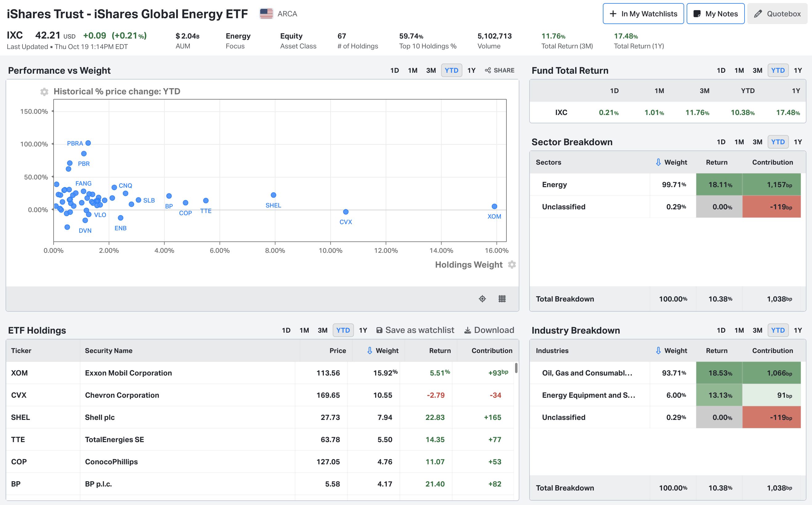812x505 pixels.
Task: Select the BP data point on scatter chart
Action: (169, 196)
